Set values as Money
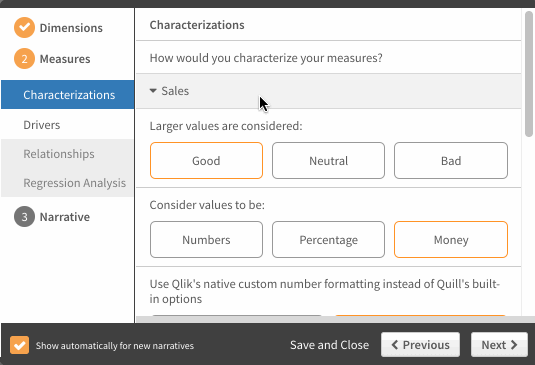Viewport: 535px width, 365px height. [451, 239]
